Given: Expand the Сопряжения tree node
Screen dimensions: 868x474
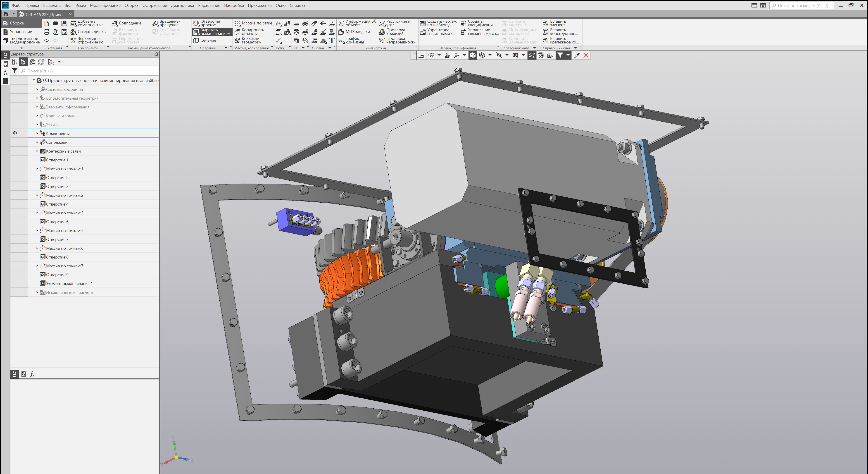Looking at the screenshot, I should (x=37, y=142).
